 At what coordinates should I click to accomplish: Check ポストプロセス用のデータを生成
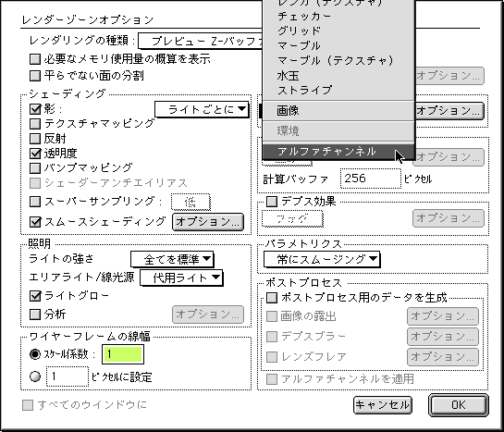tap(272, 298)
